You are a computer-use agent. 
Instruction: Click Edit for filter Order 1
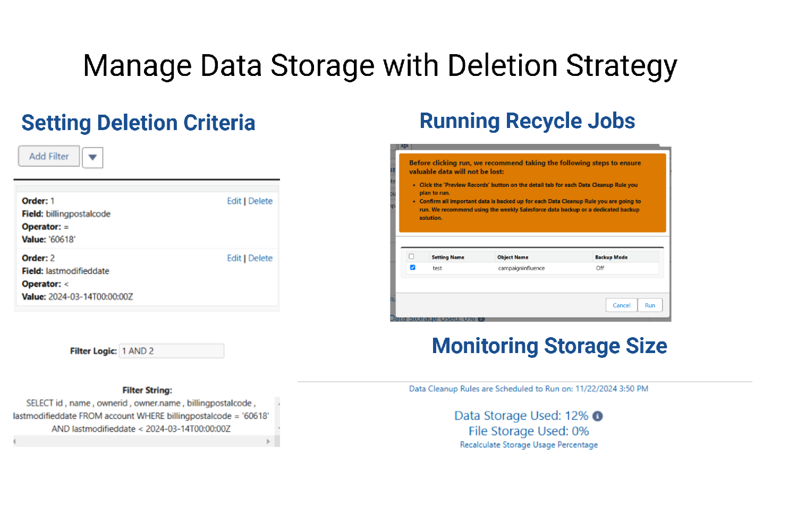tap(234, 201)
